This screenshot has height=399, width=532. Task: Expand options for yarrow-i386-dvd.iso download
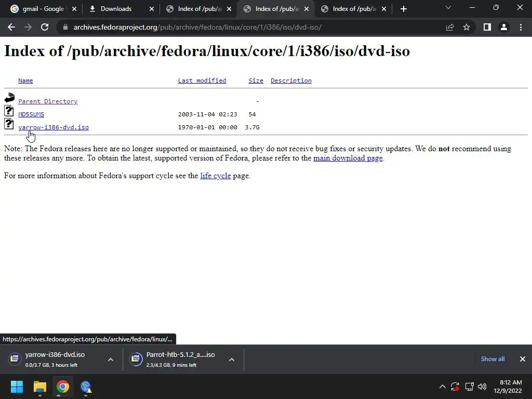tap(111, 360)
